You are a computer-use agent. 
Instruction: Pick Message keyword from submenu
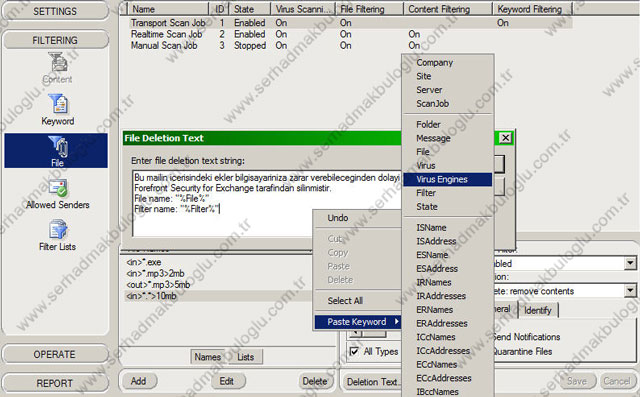pyautogui.click(x=447, y=138)
